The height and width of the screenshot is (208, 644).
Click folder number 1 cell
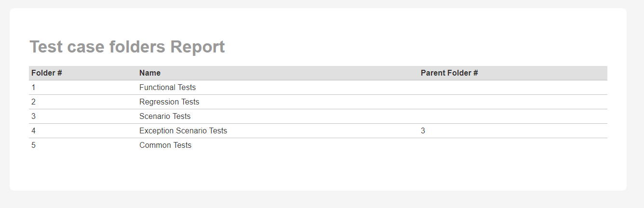[x=34, y=88]
